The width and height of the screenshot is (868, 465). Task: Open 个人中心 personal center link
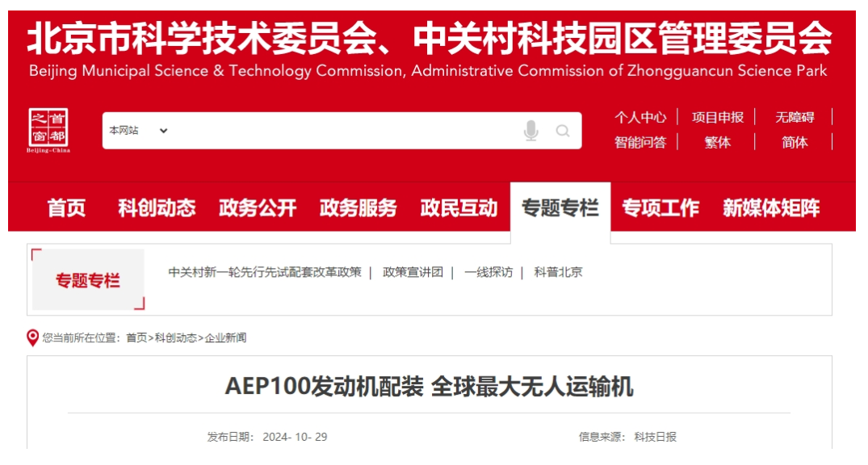(x=640, y=117)
